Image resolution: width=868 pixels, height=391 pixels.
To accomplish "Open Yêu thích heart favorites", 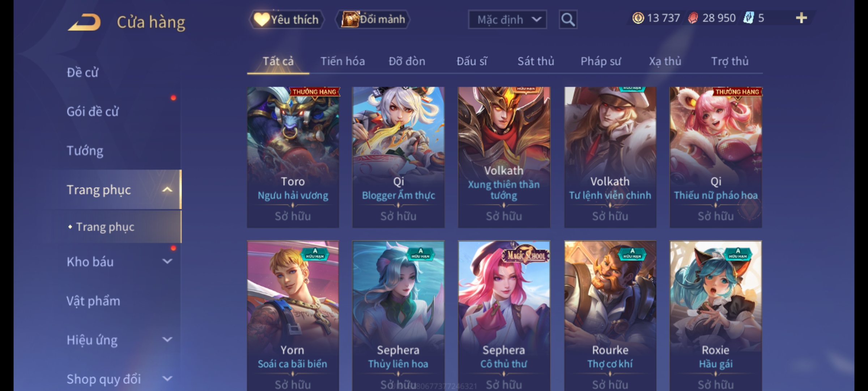I will point(286,20).
